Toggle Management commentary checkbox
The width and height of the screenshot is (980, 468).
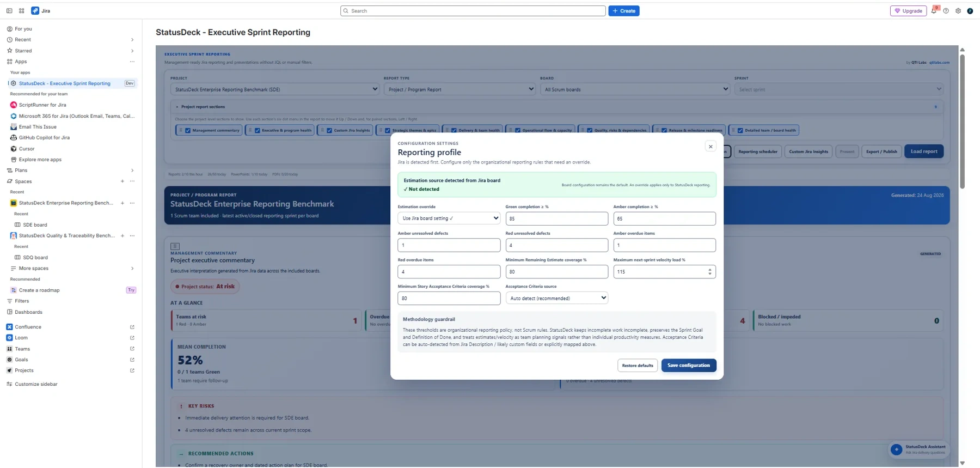click(188, 131)
